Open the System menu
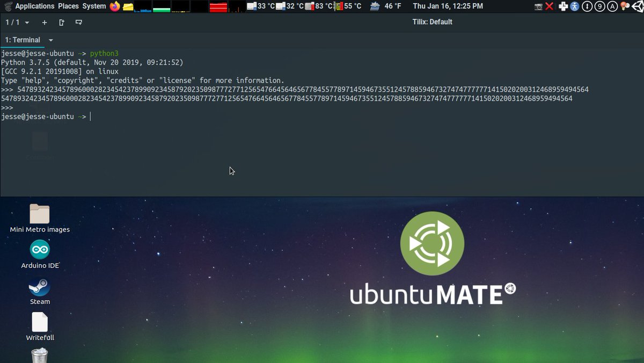The width and height of the screenshot is (644, 363). click(x=94, y=6)
